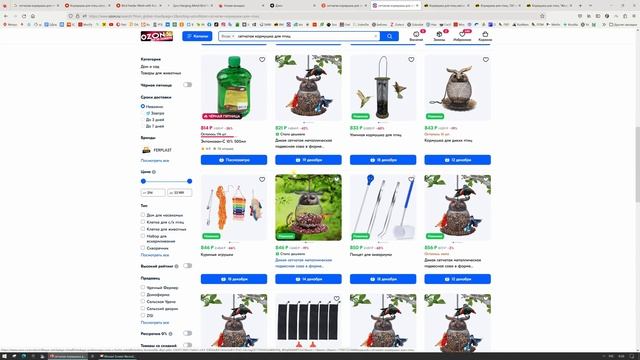Screen dimensions: 640x360
Task: Click the info icon next to Цена
Action: coord(154,172)
